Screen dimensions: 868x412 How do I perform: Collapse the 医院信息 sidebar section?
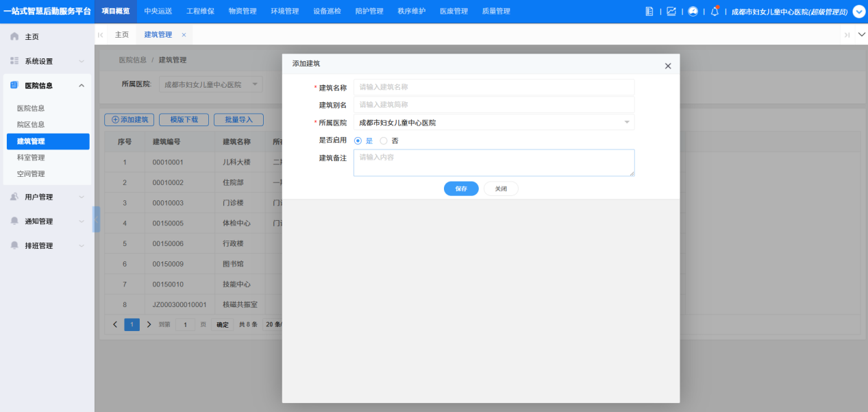pos(82,85)
